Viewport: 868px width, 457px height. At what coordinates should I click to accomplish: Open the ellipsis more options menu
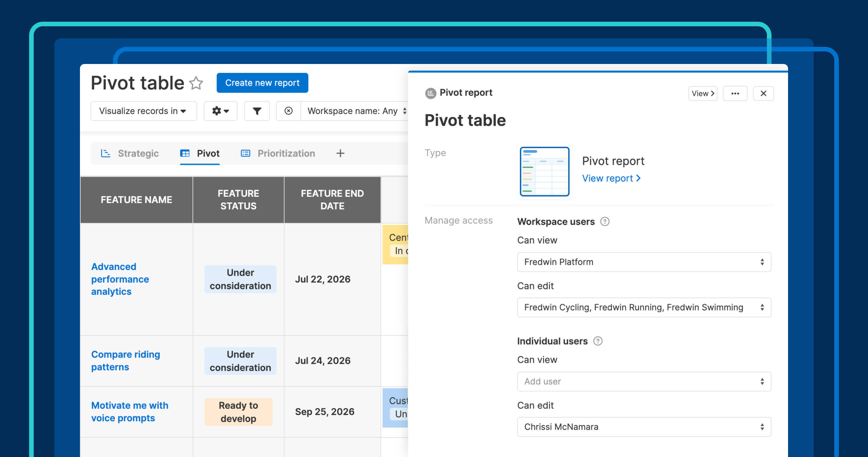pos(735,93)
